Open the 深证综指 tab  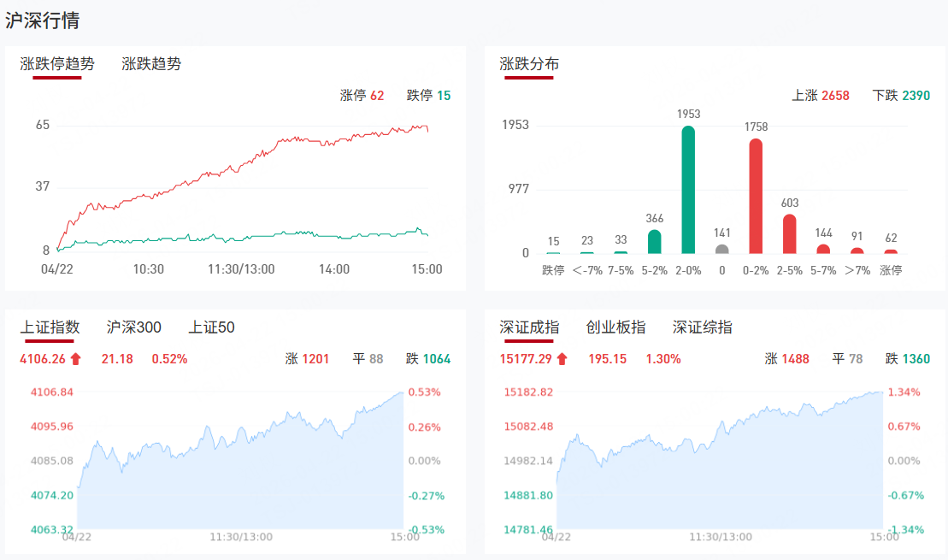pos(702,327)
